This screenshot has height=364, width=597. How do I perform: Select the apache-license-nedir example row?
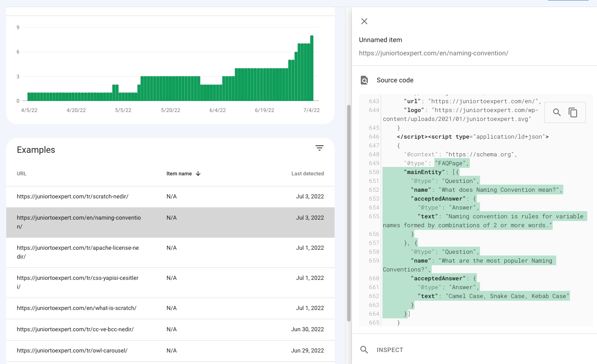pyautogui.click(x=78, y=252)
